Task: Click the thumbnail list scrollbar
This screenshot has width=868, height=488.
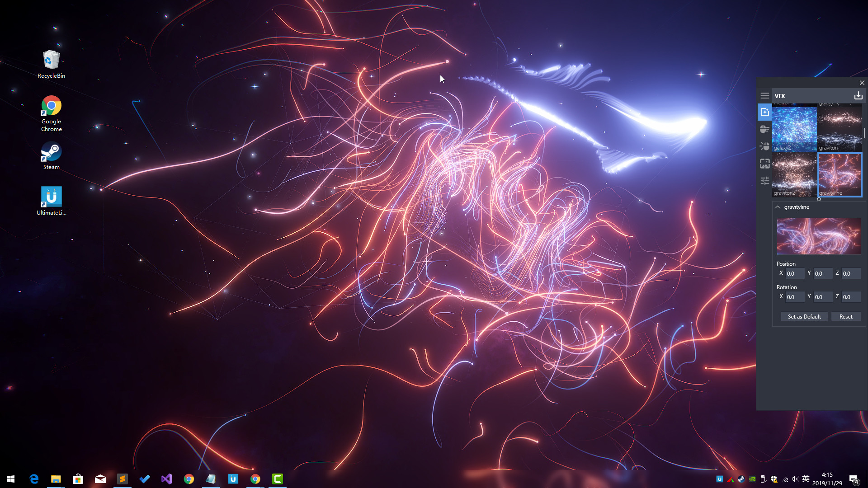Action: tap(864, 133)
